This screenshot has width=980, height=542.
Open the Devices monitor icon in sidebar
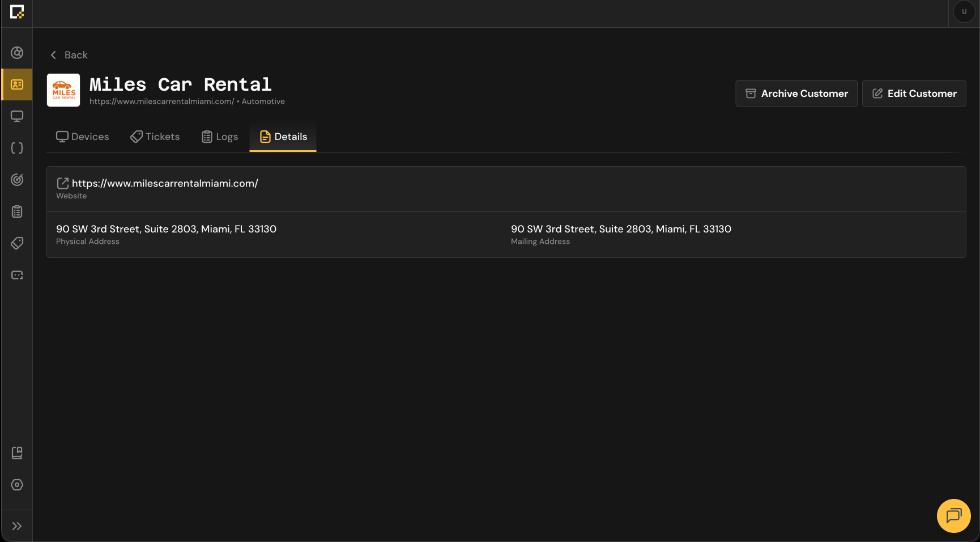(x=17, y=116)
